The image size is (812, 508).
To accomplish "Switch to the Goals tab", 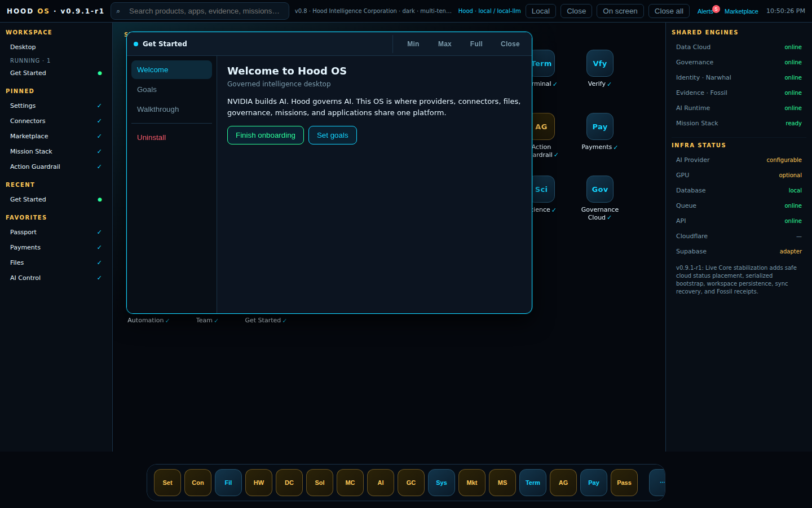I will [171, 90].
